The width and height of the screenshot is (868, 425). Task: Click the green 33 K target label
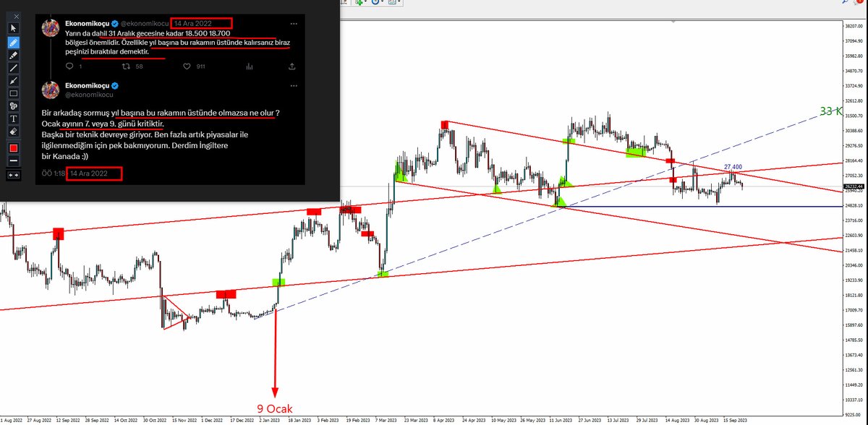832,111
